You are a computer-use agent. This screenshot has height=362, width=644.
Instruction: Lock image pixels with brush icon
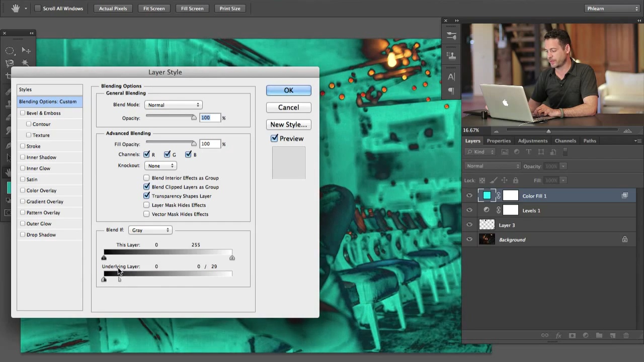click(x=493, y=180)
